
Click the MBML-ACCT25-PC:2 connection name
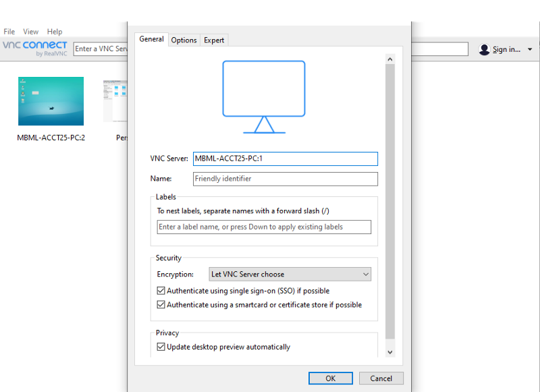tap(51, 138)
